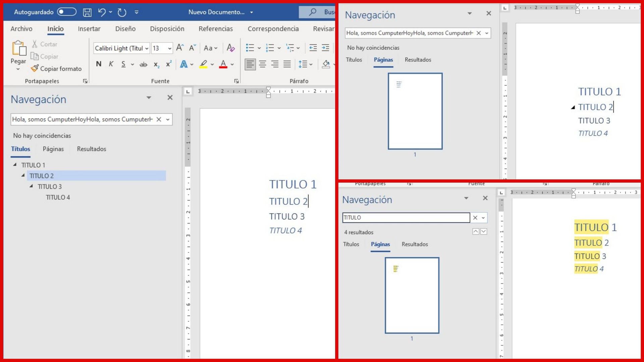Collapse TITULO 2 in the navigation tree
The width and height of the screenshot is (644, 362).
click(x=22, y=175)
